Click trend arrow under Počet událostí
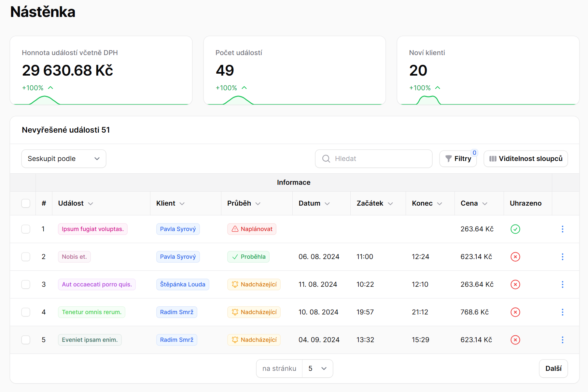Viewport: 588px width, 392px height. point(244,88)
